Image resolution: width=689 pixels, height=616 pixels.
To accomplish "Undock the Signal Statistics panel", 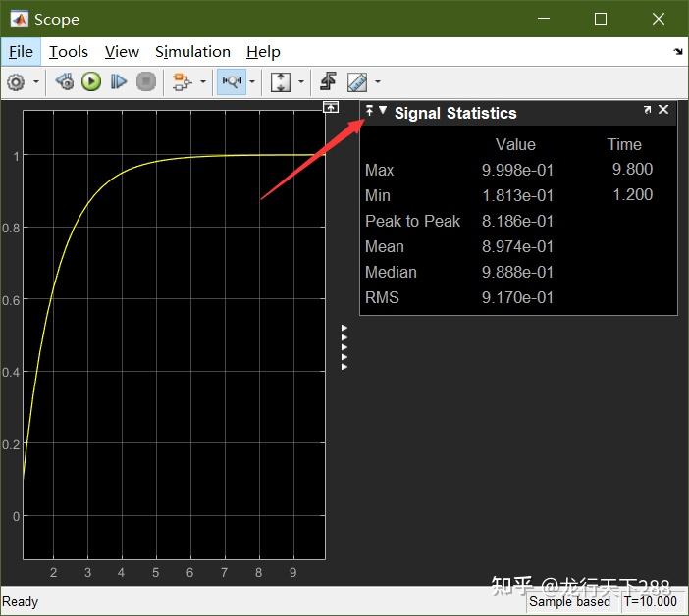I will (x=648, y=110).
